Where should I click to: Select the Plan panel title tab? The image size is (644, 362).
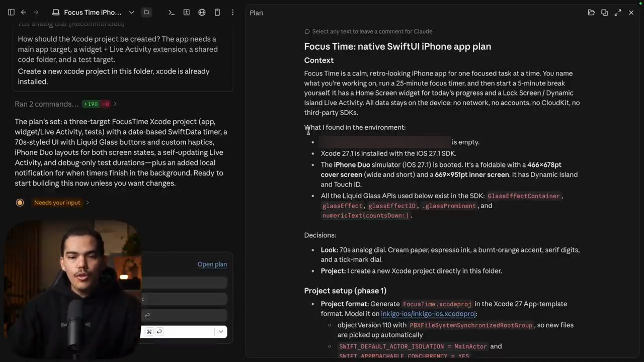click(256, 13)
